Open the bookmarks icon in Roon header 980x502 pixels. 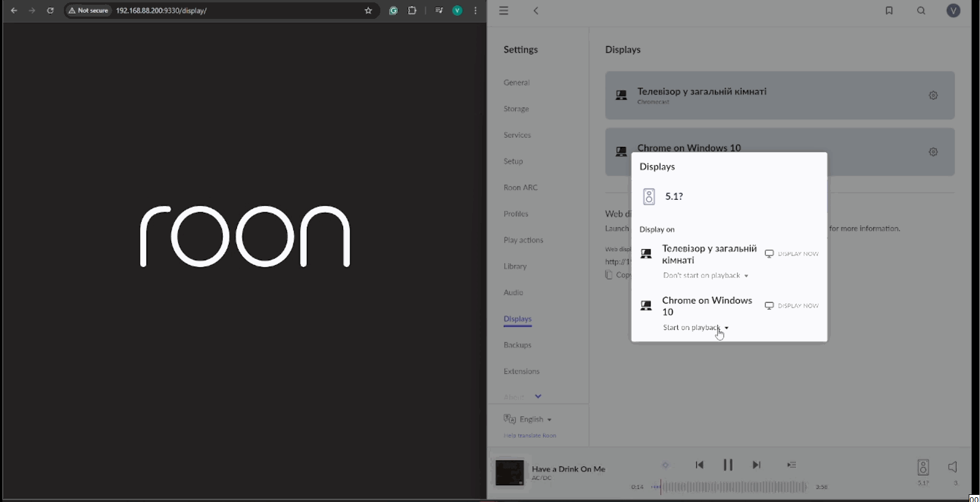(x=889, y=11)
